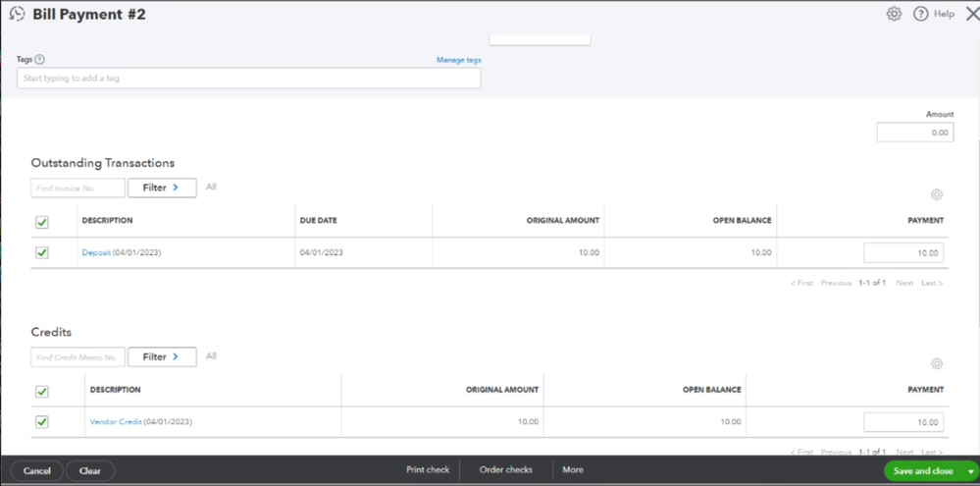Click Previous in Outstanding Transactions pagination
This screenshot has height=486, width=980.
[x=836, y=284]
